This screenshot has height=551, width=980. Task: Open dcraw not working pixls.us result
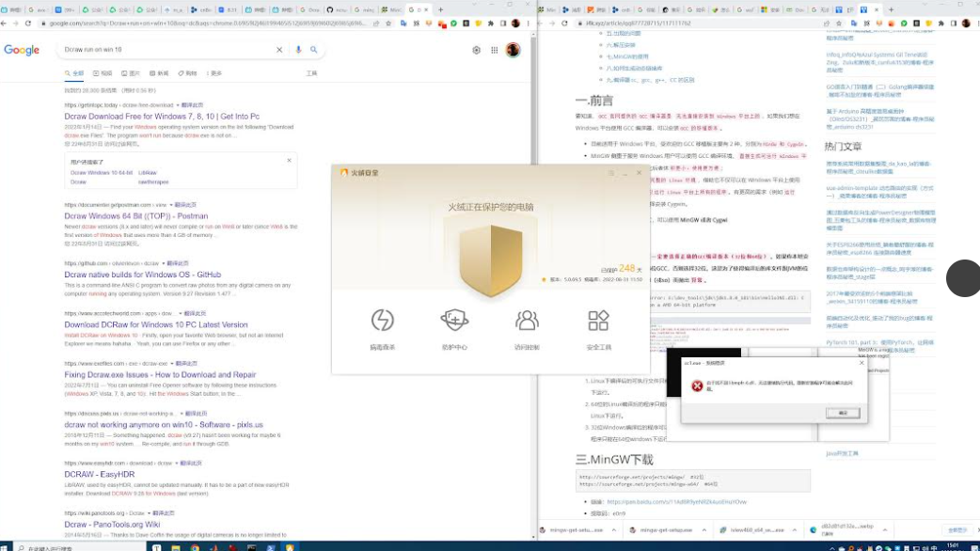164,425
